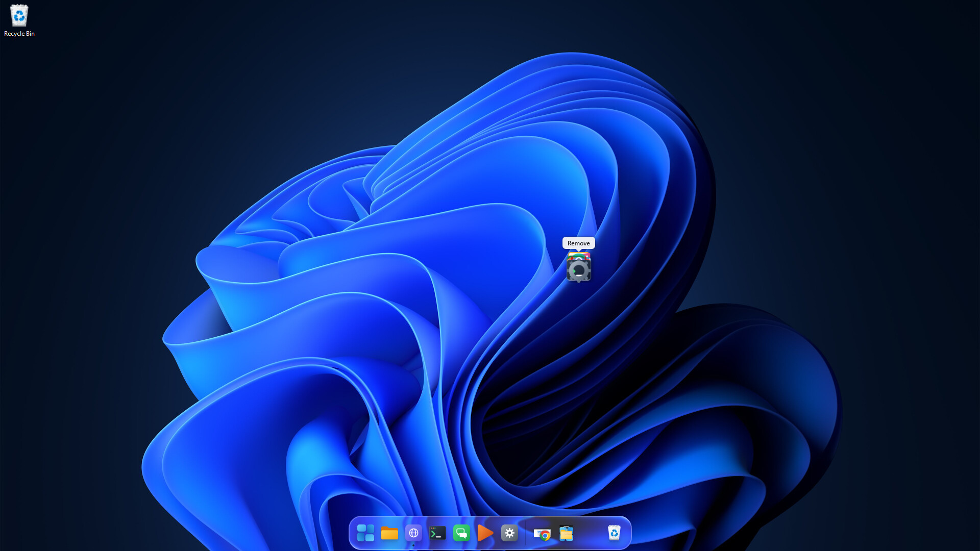980x551 pixels.
Task: Click the "Remove" tooltip bubble
Action: pyautogui.click(x=578, y=243)
